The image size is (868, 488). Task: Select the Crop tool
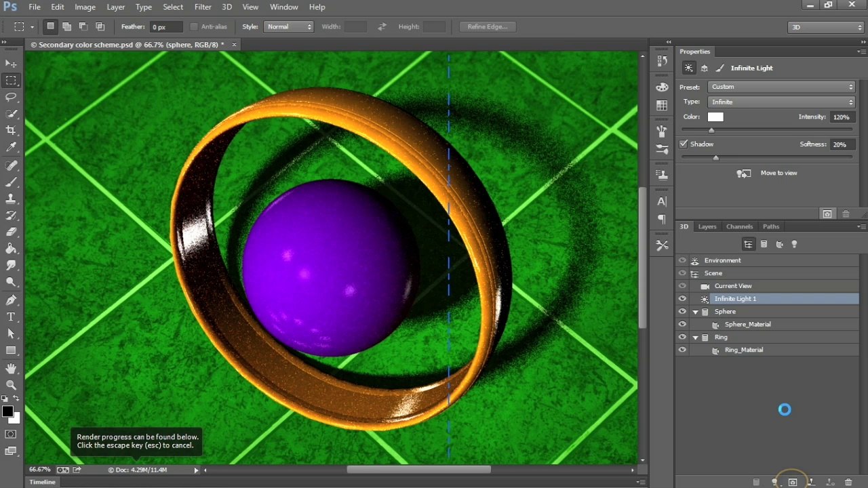(x=11, y=130)
